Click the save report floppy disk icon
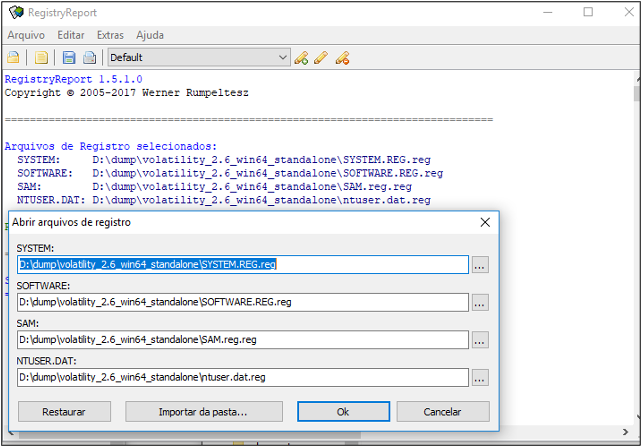 [69, 58]
